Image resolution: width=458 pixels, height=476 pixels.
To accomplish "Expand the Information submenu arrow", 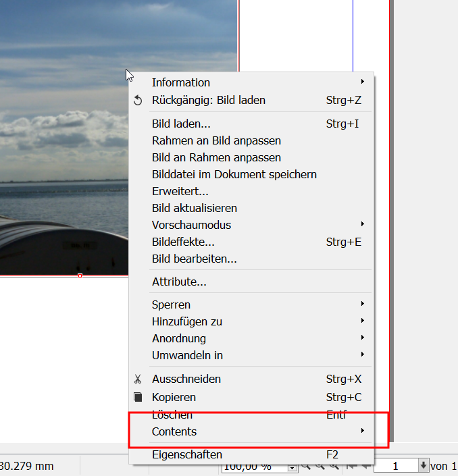I will click(x=363, y=82).
